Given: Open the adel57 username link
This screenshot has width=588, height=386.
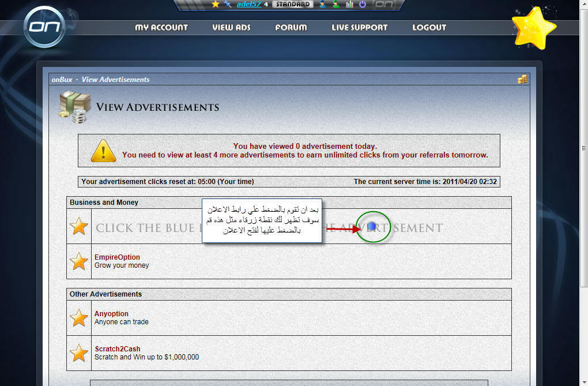Looking at the screenshot, I should tap(248, 4).
